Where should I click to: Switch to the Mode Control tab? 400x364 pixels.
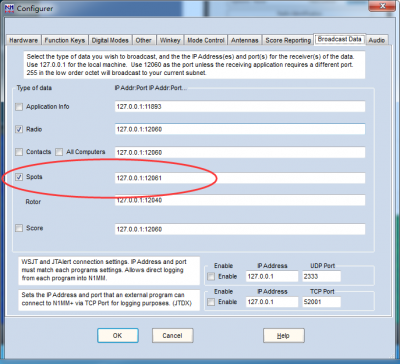pos(206,40)
